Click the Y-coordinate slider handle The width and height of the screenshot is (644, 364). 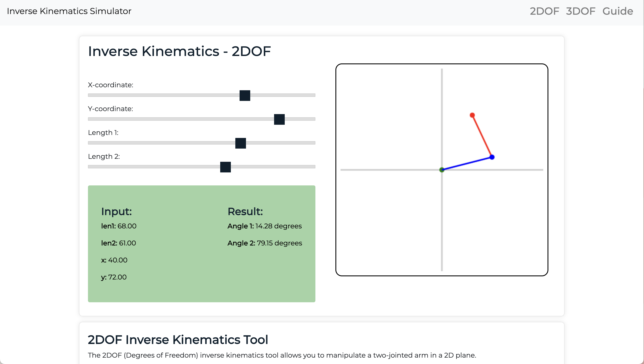click(x=279, y=119)
